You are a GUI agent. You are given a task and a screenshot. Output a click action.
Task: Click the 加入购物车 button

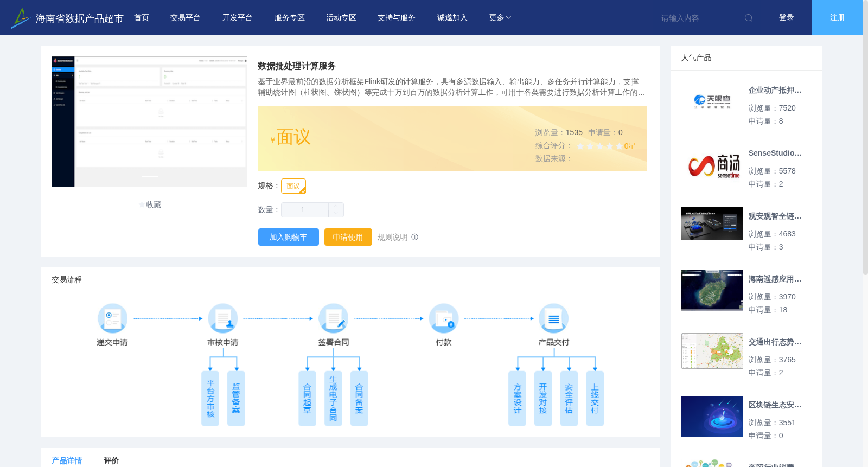coord(289,237)
